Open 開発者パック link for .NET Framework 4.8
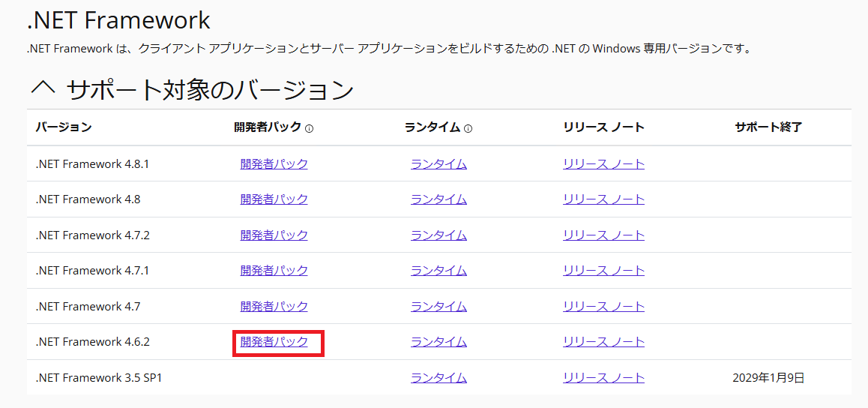 pyautogui.click(x=274, y=199)
